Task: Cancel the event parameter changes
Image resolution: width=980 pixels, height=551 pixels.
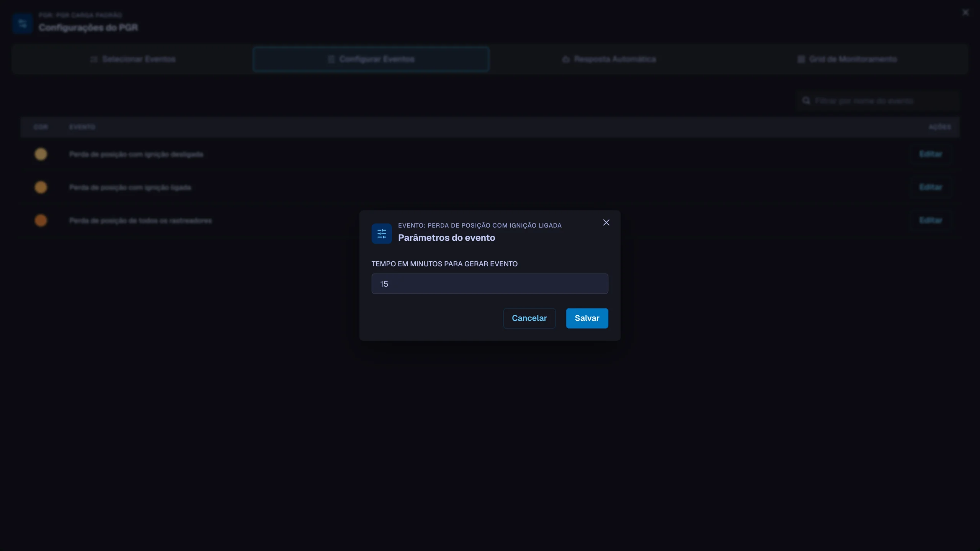Action: click(529, 318)
